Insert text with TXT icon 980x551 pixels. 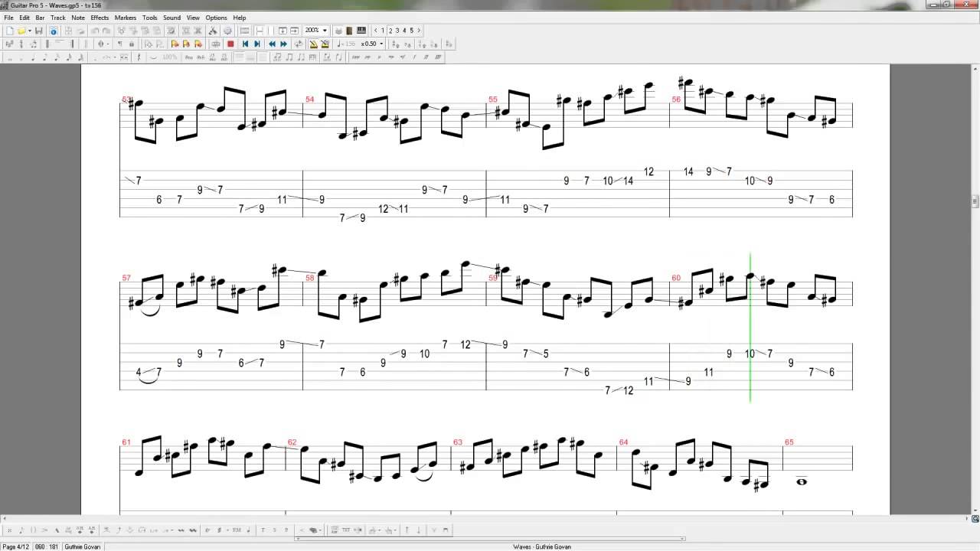(346, 530)
